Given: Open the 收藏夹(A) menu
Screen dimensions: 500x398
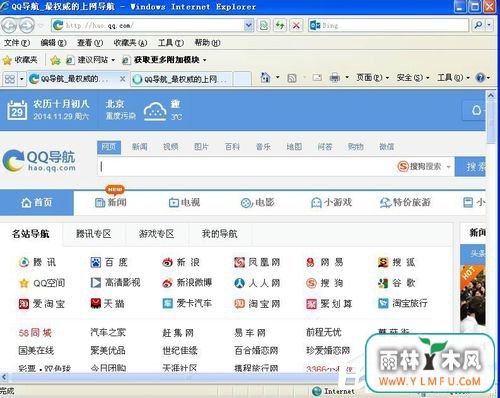Looking at the screenshot, I should tap(130, 43).
